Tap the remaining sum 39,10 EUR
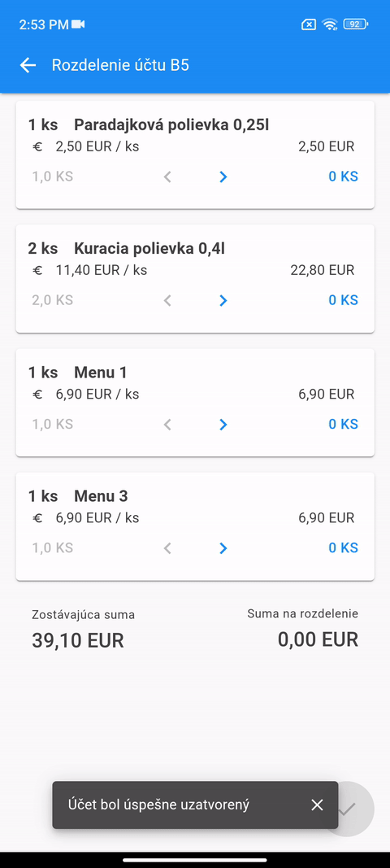Image resolution: width=390 pixels, height=868 pixels. [x=78, y=640]
